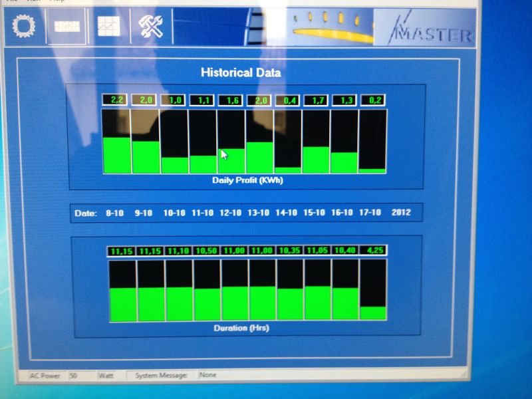Click the green 17-10 daily profit bar

[x=372, y=171]
